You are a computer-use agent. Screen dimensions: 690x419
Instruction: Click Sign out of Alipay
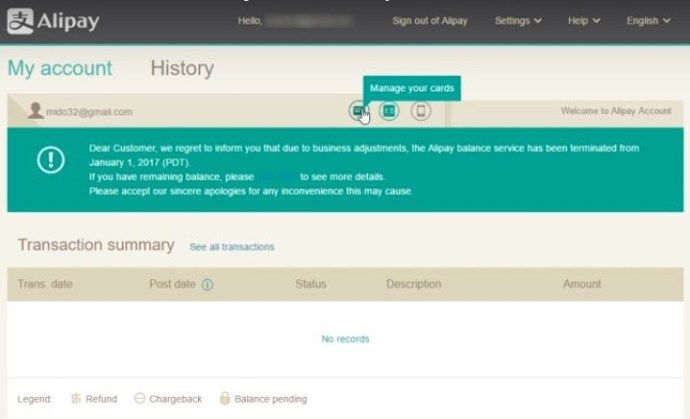click(x=430, y=21)
